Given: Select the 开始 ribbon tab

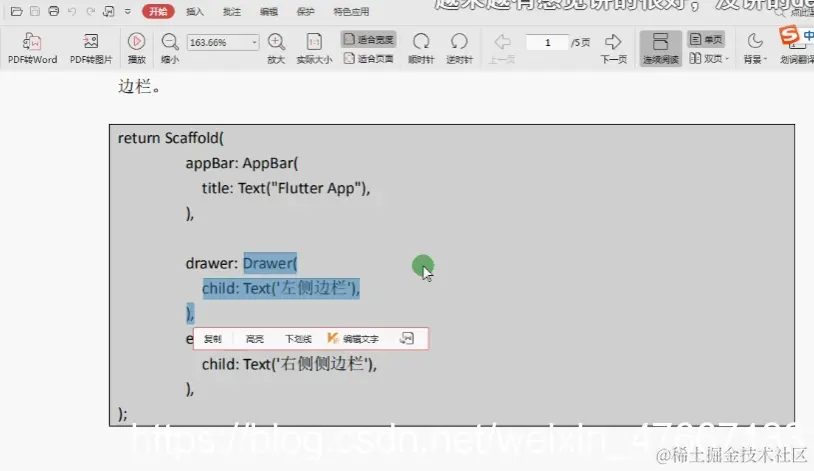Looking at the screenshot, I should click(158, 11).
